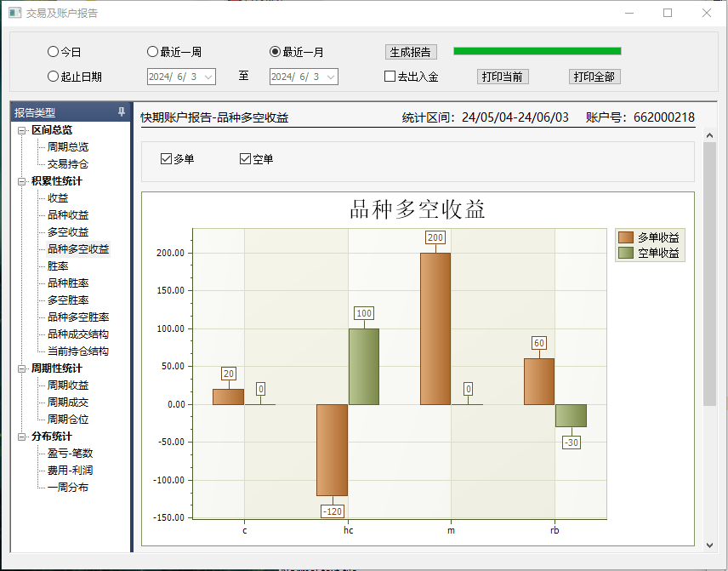Uncheck the 多单 checkbox

[167, 159]
